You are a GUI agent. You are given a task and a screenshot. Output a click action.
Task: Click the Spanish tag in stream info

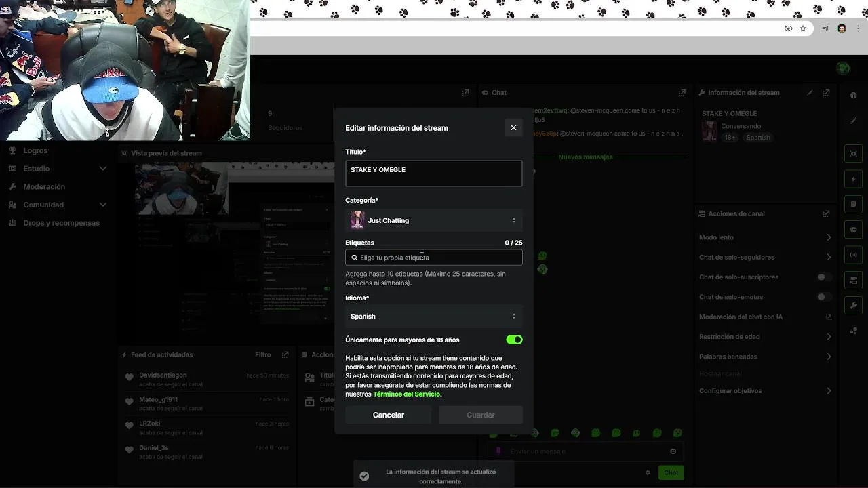coord(757,138)
